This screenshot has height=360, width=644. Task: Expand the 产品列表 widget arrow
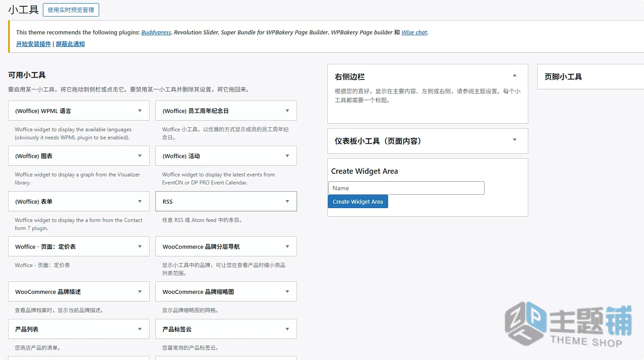(140, 329)
